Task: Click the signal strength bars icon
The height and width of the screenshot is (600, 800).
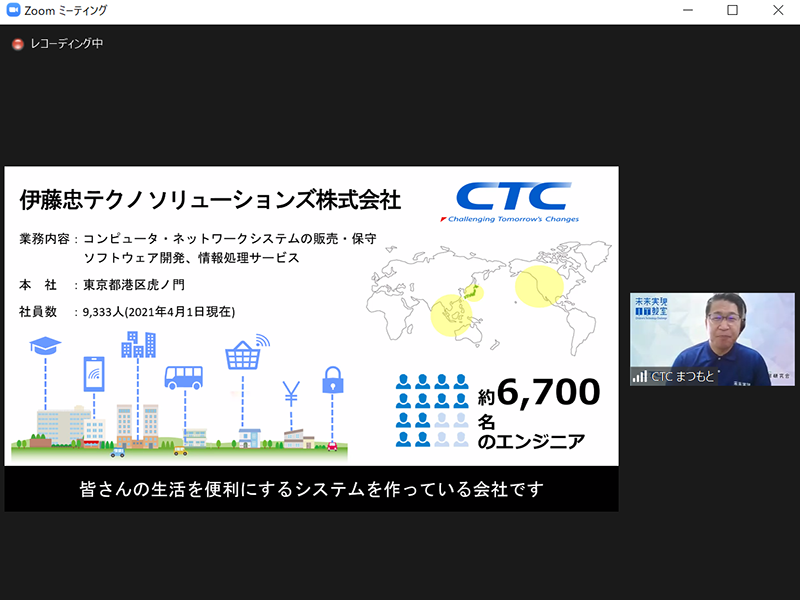Action: click(x=639, y=377)
